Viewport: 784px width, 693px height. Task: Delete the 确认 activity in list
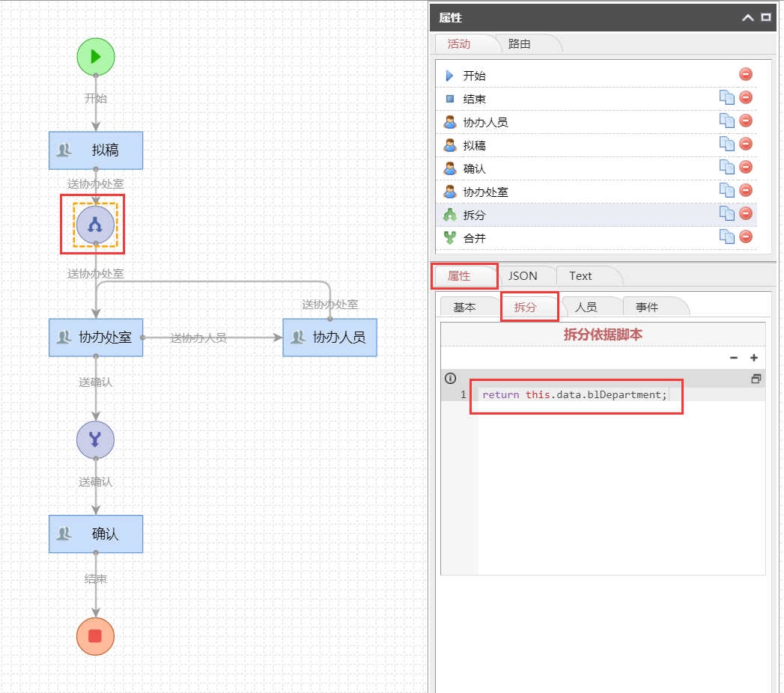coord(746,167)
